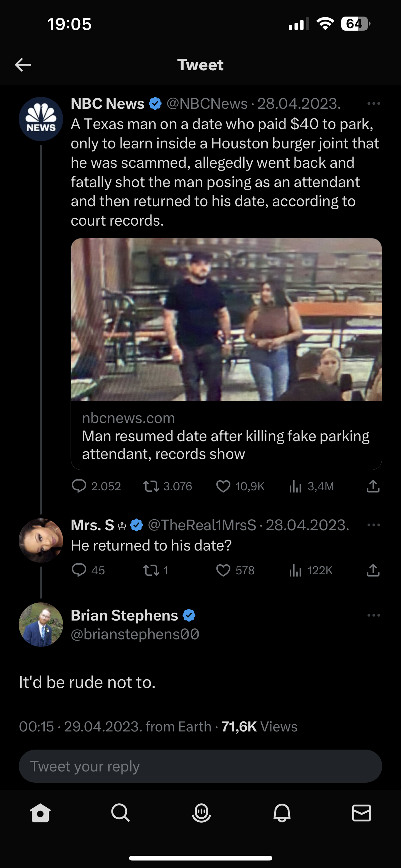Like the NBC News tweet
Viewport: 401px width, 868px height.
coord(223,486)
